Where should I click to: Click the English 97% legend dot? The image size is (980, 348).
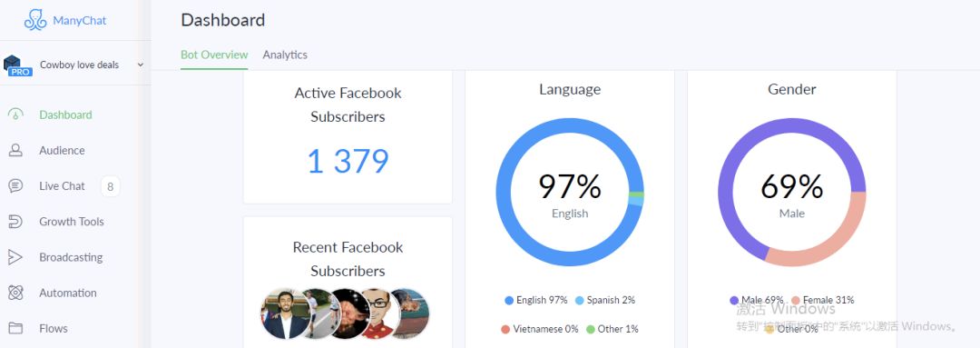(x=509, y=301)
